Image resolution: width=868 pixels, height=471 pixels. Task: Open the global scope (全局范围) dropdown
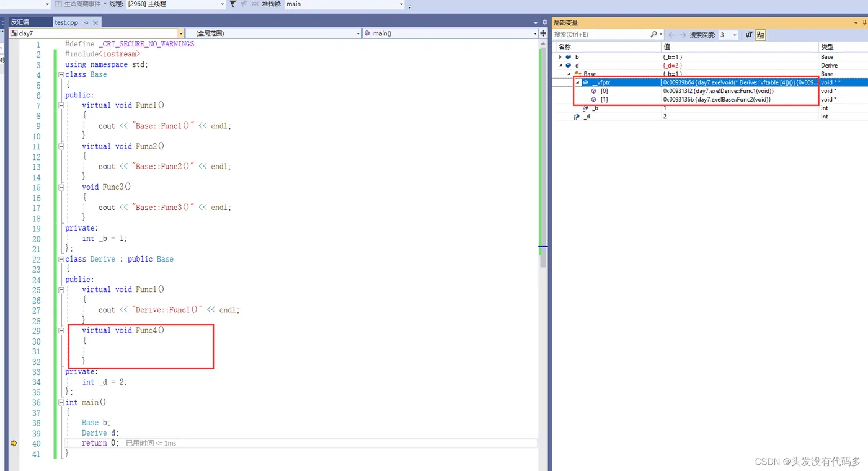[x=358, y=33]
